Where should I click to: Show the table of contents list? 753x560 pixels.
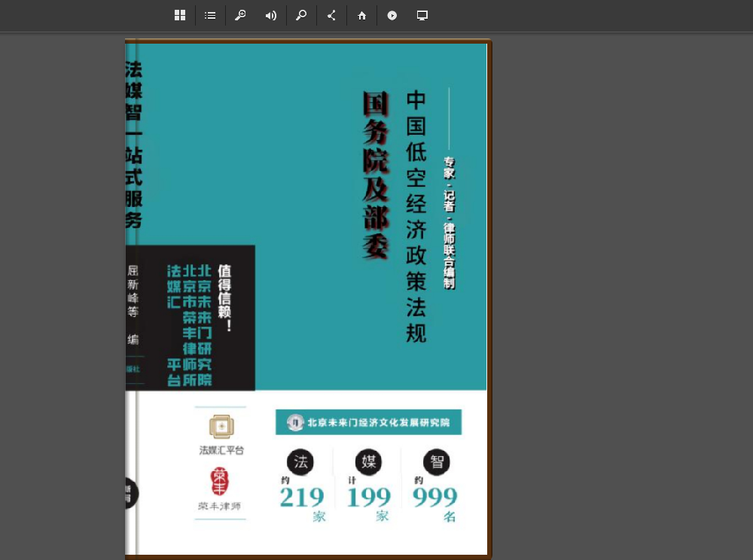pyautogui.click(x=210, y=16)
